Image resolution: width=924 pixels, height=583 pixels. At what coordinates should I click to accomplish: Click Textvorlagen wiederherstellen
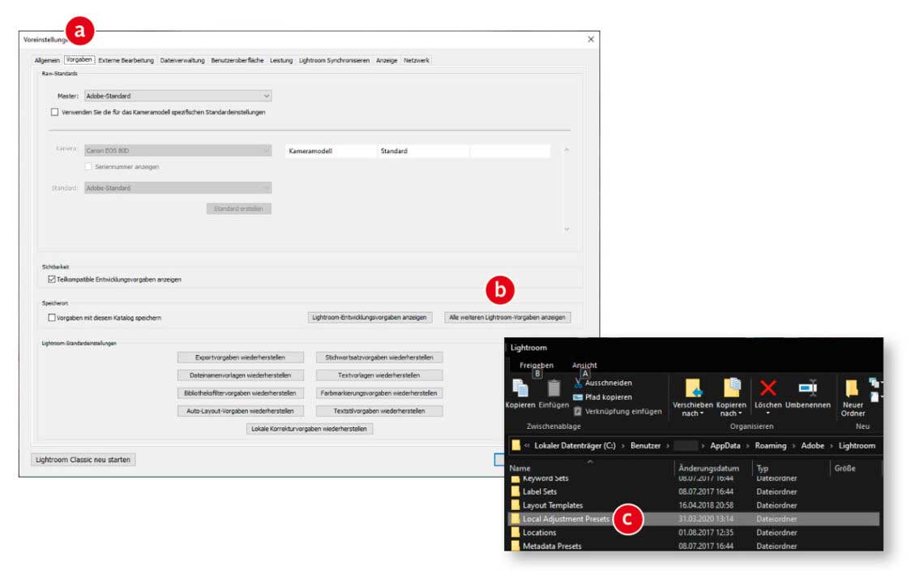(x=379, y=375)
